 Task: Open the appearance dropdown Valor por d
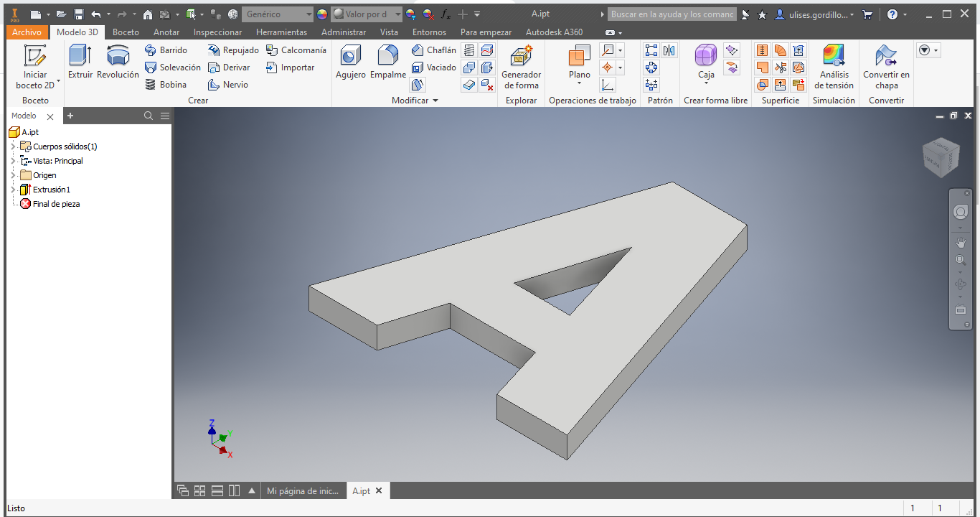pos(366,14)
